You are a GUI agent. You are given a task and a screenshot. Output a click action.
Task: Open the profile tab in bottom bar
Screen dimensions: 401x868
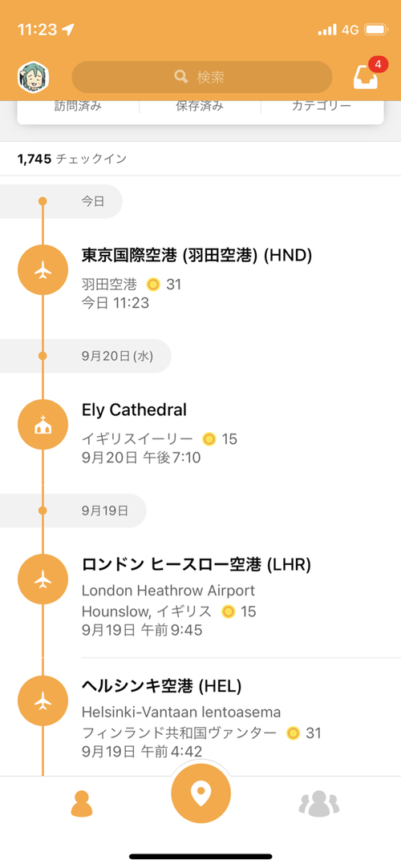tap(82, 804)
